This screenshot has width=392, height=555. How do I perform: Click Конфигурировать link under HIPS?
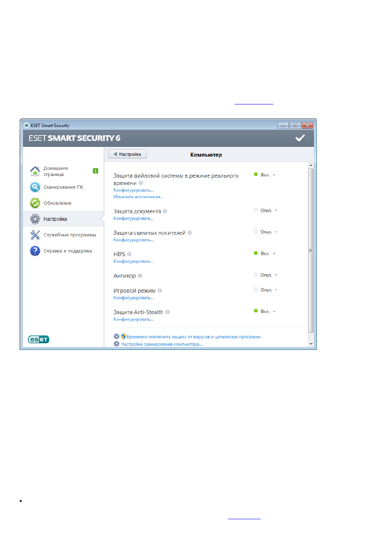pos(134,261)
